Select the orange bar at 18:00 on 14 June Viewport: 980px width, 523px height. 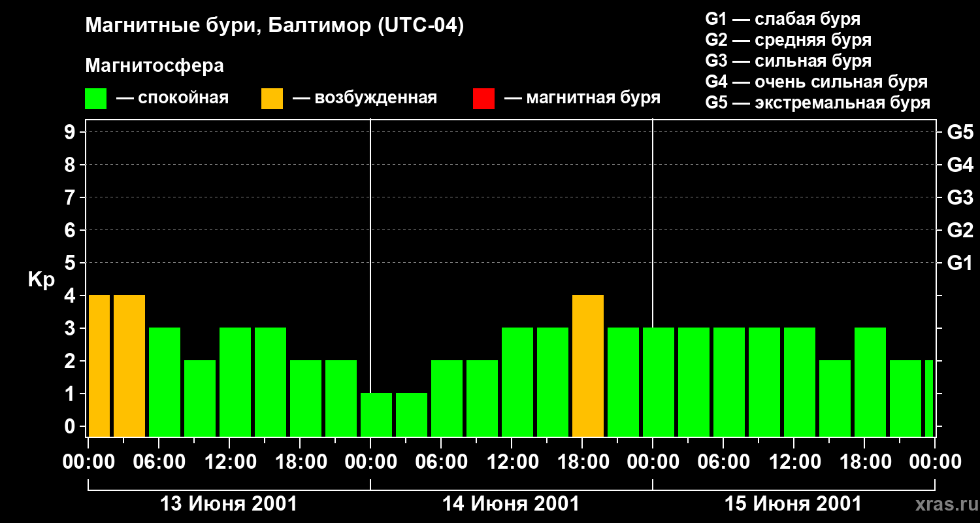[588, 365]
